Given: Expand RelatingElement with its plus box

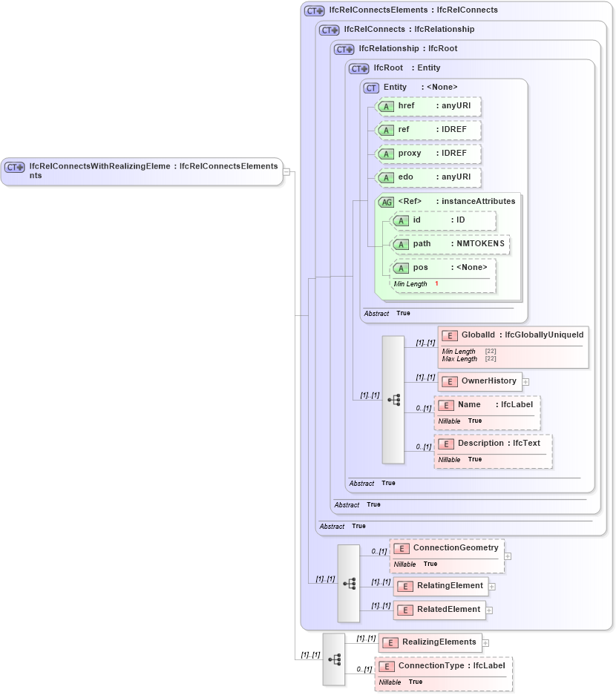Looking at the screenshot, I should [x=491, y=586].
